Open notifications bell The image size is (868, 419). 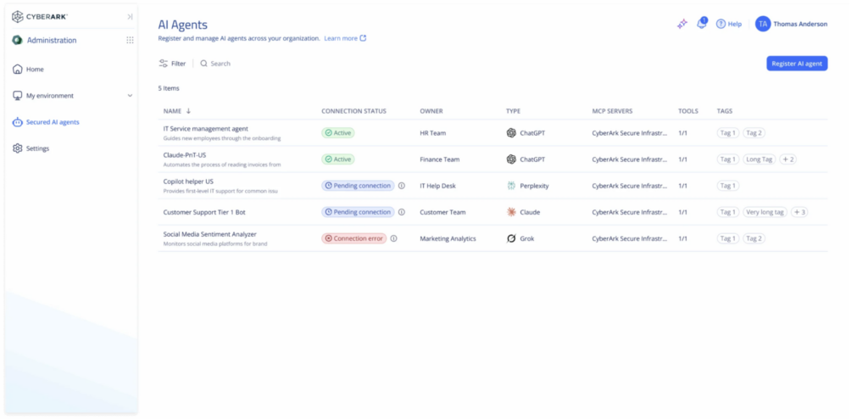[x=701, y=24]
